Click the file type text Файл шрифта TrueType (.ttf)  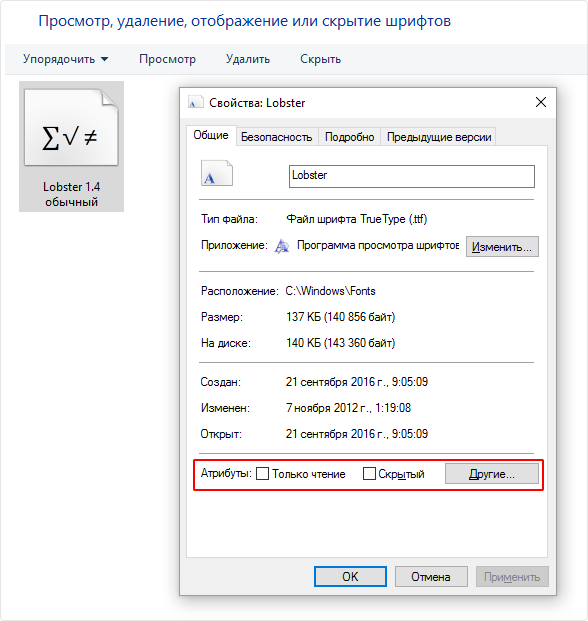pyautogui.click(x=356, y=219)
